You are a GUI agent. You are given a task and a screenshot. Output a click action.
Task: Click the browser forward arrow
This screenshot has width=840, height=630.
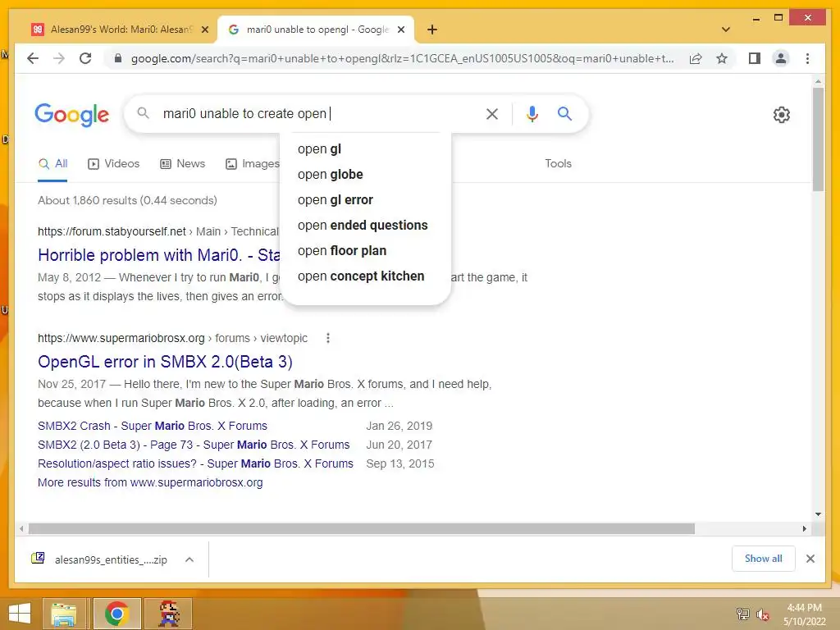[59, 58]
